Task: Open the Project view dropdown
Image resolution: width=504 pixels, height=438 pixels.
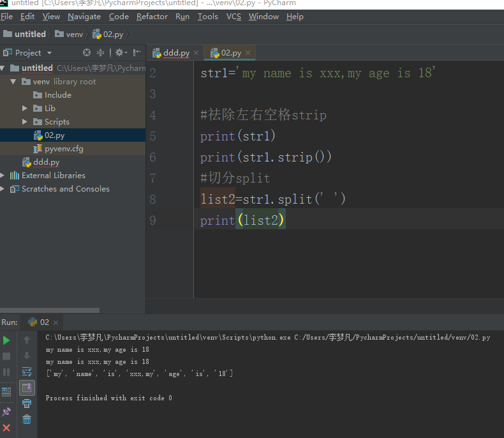Action: point(49,53)
